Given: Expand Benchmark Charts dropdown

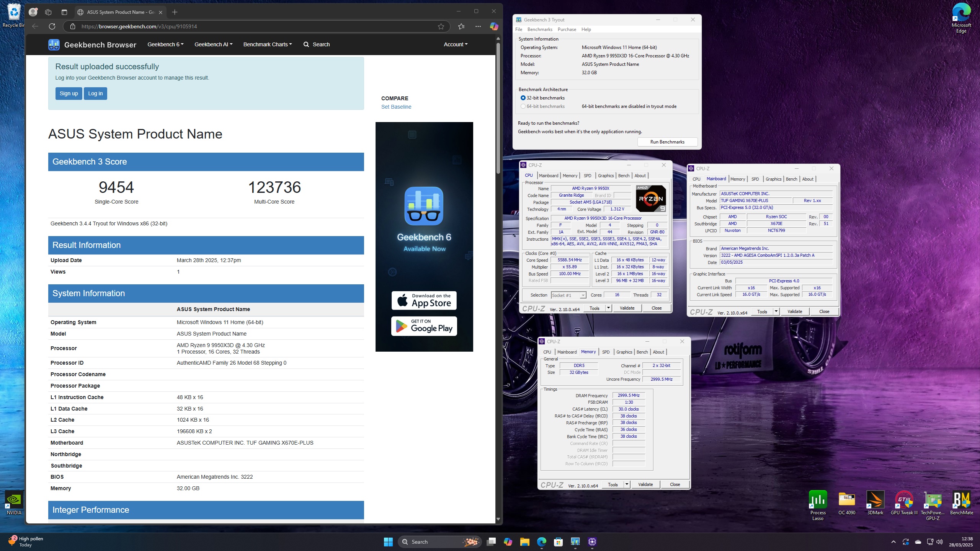Looking at the screenshot, I should coord(268,44).
